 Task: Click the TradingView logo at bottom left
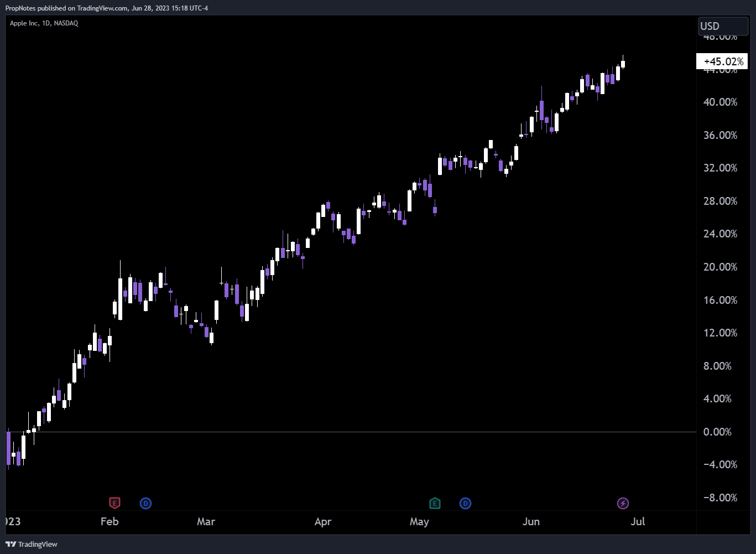[x=32, y=544]
